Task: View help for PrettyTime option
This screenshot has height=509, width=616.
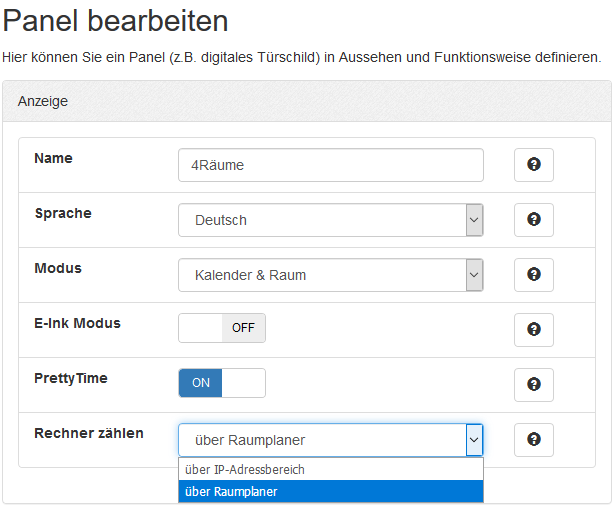Action: click(533, 384)
